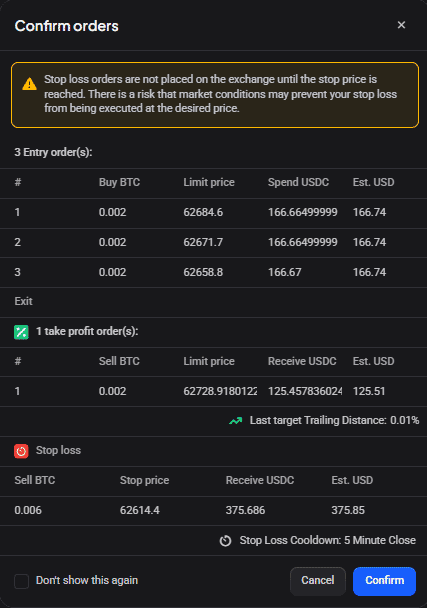Click the yellow warning triangle icon

pyautogui.click(x=29, y=84)
